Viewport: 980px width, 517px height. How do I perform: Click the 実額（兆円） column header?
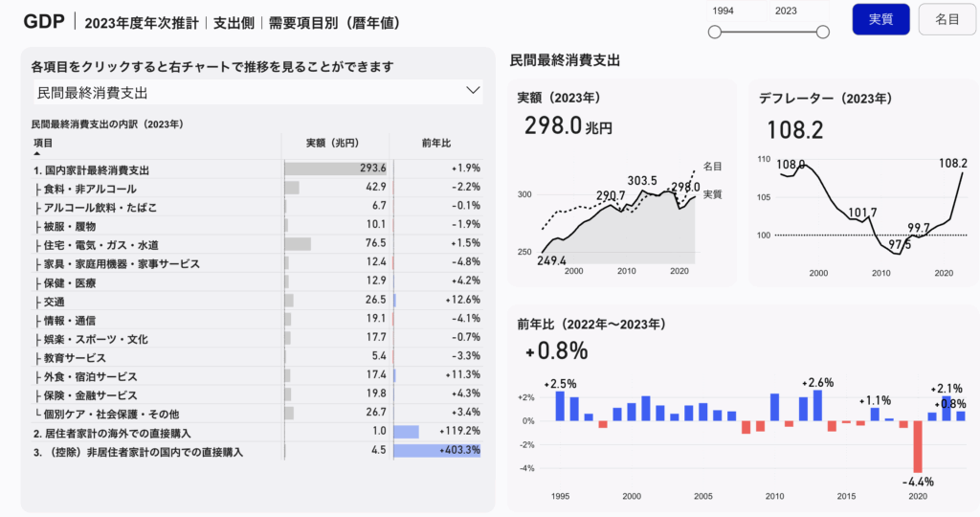pos(332,143)
